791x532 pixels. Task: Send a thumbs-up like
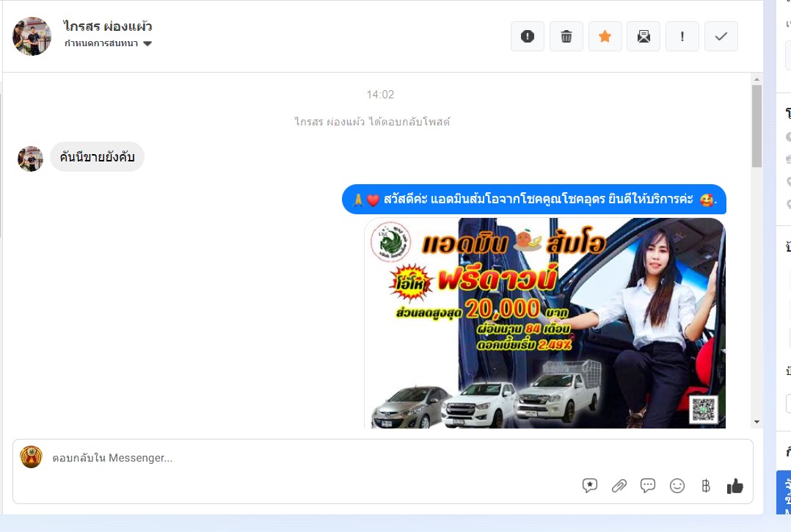[735, 486]
